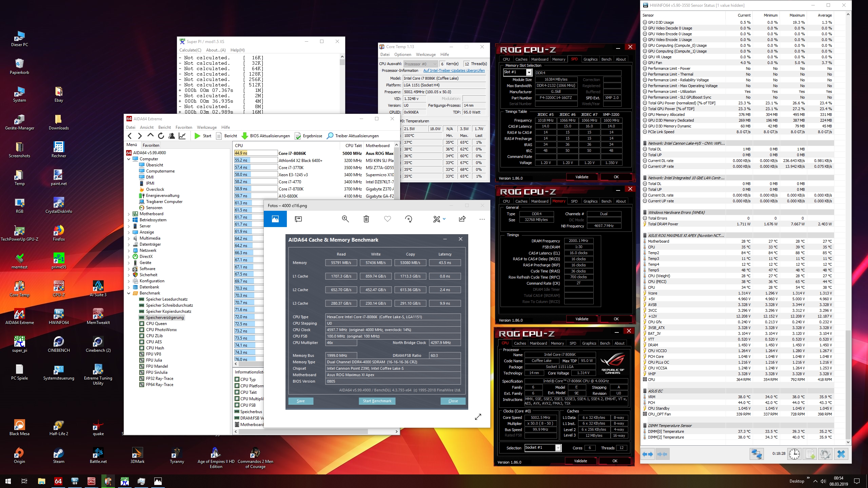
Task: Click the Intel driver updates check link
Action: [454, 71]
